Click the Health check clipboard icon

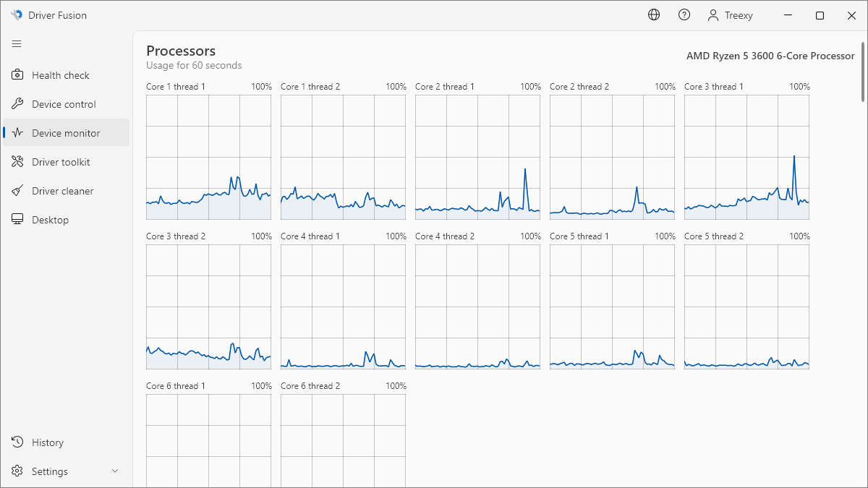pyautogui.click(x=18, y=75)
